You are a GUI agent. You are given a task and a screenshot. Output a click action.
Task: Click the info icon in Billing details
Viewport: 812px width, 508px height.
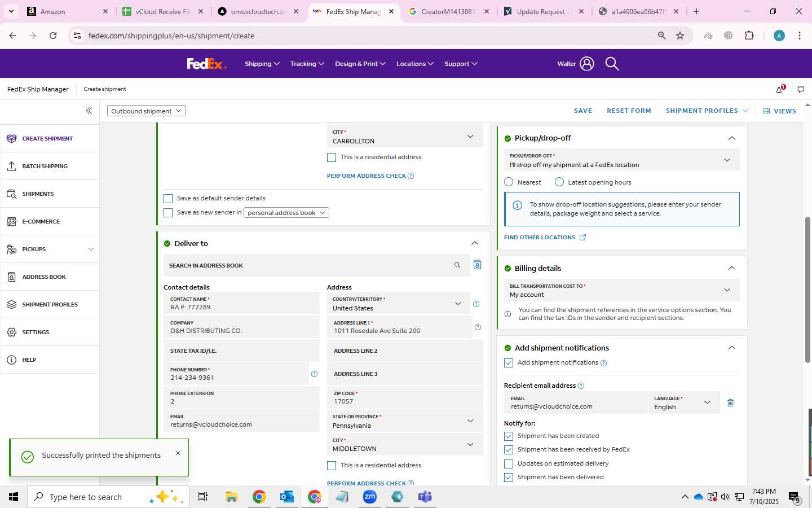coord(507,314)
